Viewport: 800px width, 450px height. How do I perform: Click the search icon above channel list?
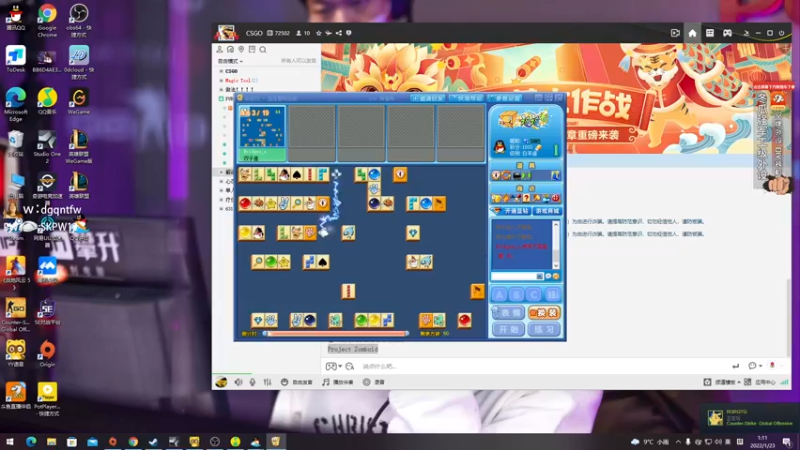point(263,49)
